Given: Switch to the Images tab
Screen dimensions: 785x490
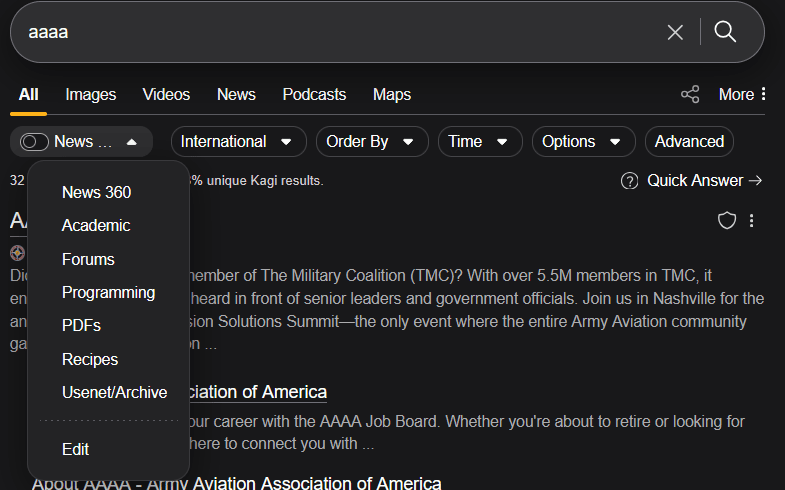Looking at the screenshot, I should pyautogui.click(x=91, y=94).
